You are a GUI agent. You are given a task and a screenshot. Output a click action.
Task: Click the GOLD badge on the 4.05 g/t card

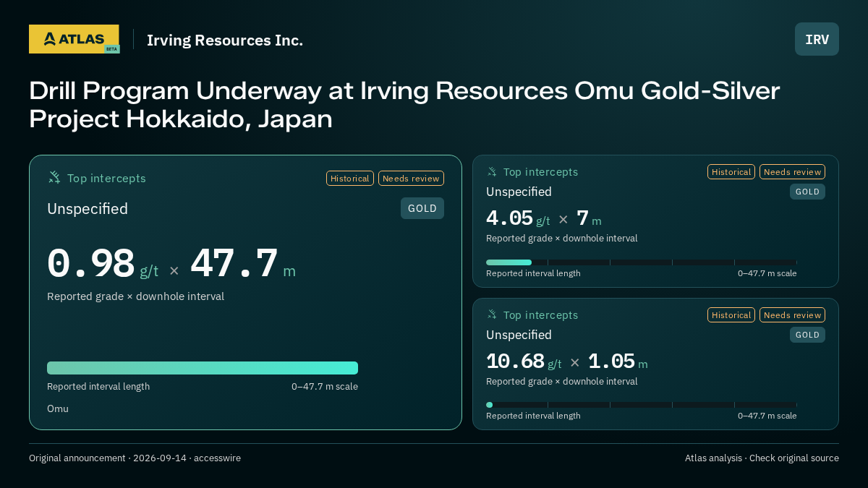807,192
